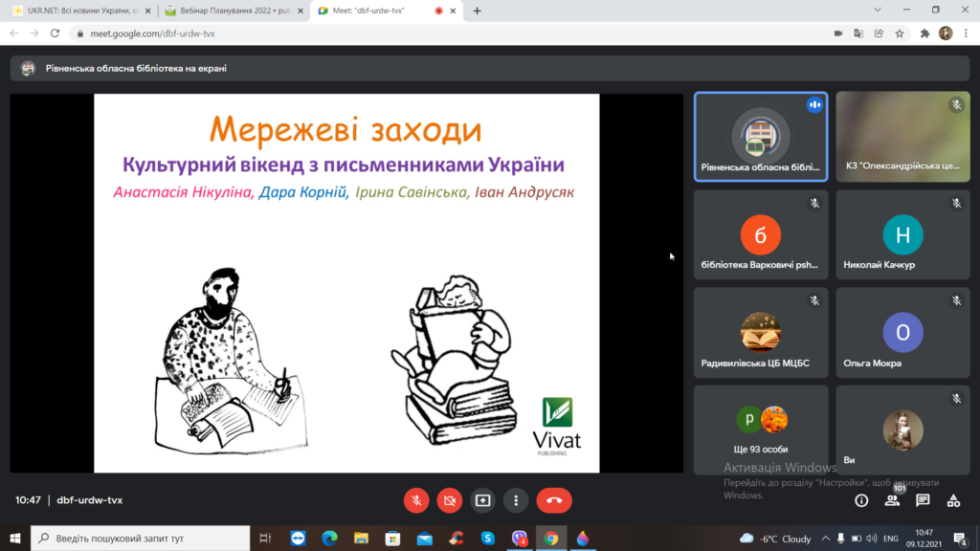The width and height of the screenshot is (980, 551).
Task: Click the Ще 93 особи tile
Action: click(761, 430)
